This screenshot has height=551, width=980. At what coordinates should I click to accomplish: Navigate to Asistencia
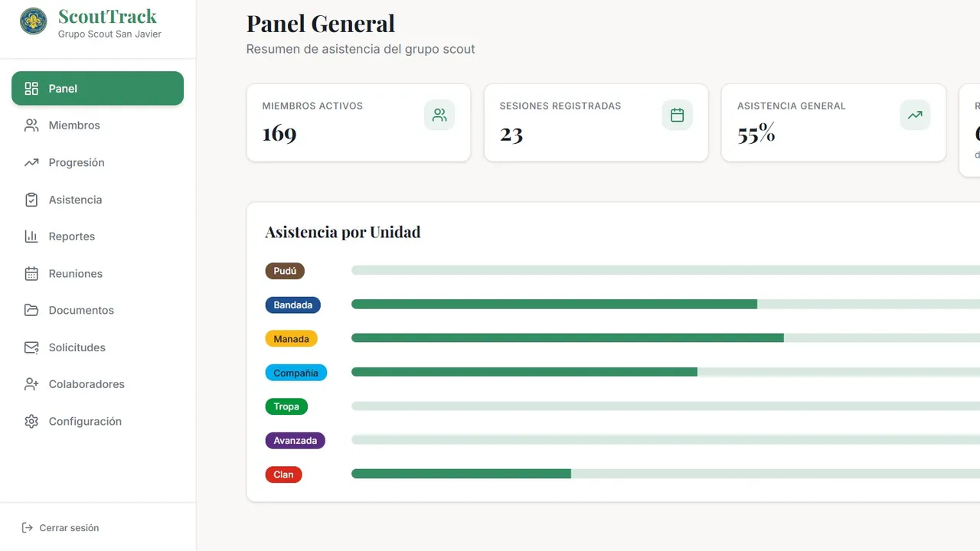point(97,200)
